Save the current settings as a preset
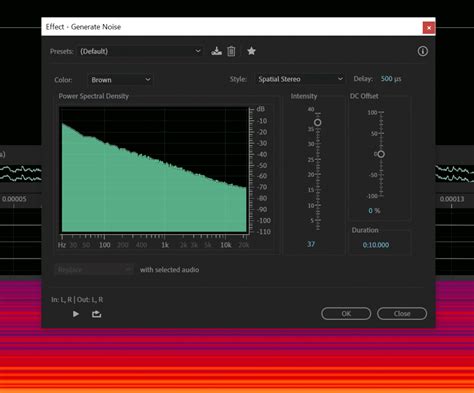The width and height of the screenshot is (474, 393). (x=216, y=51)
